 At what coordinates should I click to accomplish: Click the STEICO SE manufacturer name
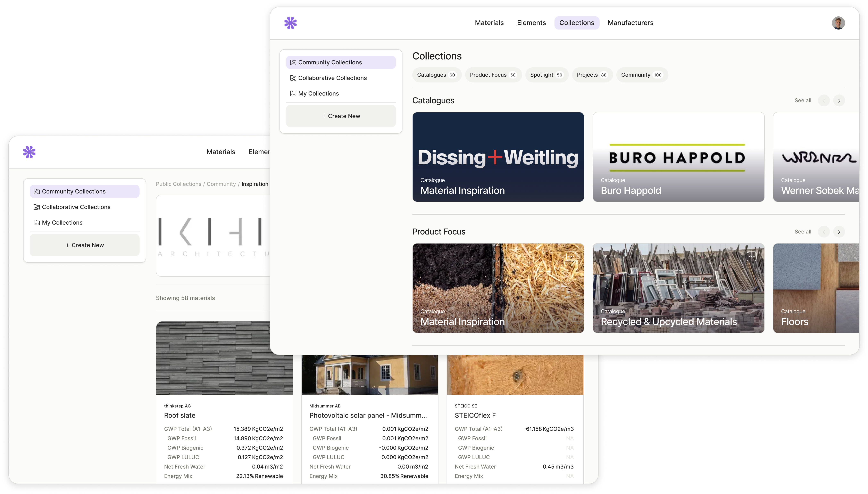[x=466, y=406]
